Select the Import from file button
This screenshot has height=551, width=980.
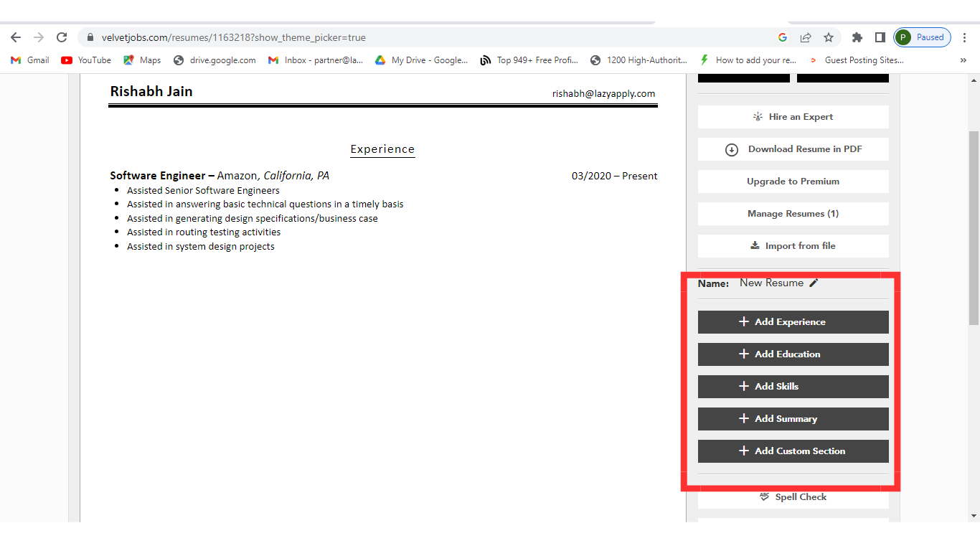pyautogui.click(x=793, y=246)
